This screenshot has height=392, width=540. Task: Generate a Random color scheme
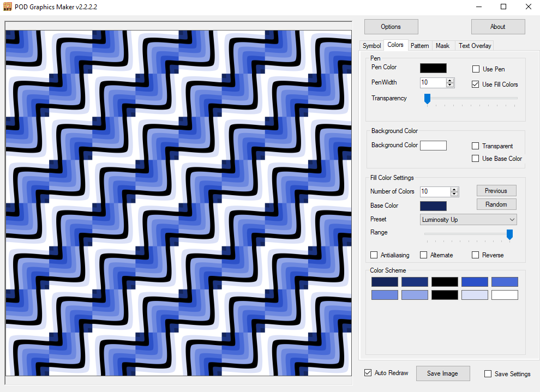coord(496,204)
